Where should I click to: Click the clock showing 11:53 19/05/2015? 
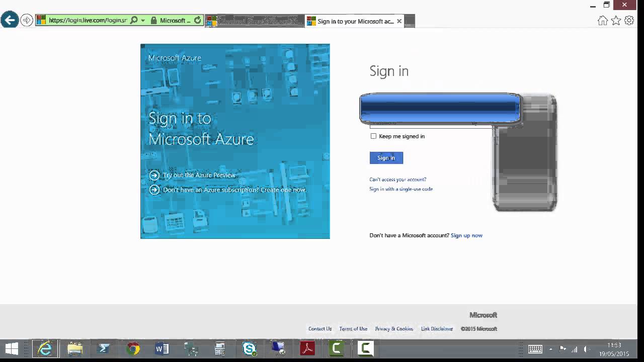pos(614,349)
